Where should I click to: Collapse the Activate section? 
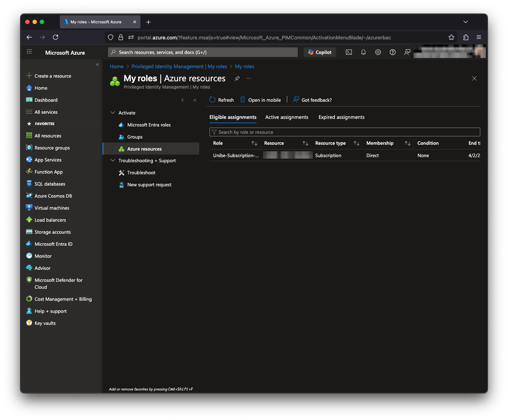[x=113, y=113]
